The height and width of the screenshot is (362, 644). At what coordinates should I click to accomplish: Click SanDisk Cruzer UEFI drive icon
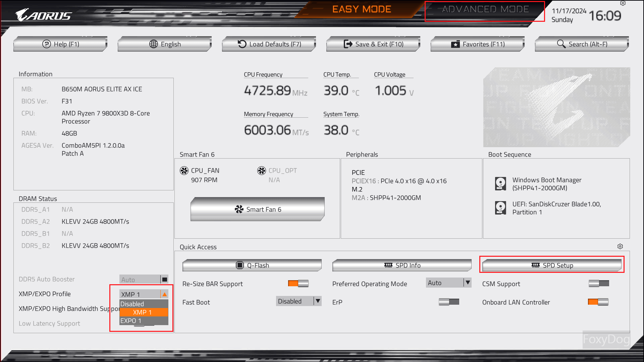pyautogui.click(x=500, y=208)
